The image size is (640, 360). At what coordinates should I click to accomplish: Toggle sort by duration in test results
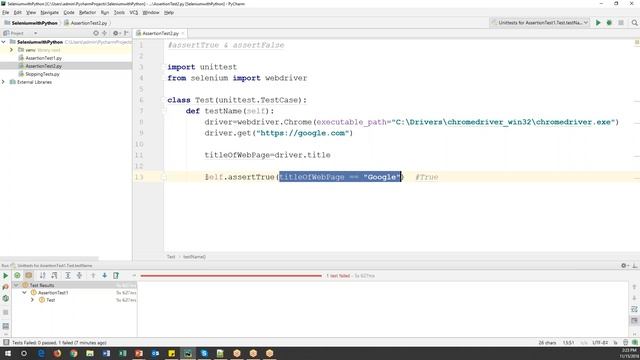(54, 276)
